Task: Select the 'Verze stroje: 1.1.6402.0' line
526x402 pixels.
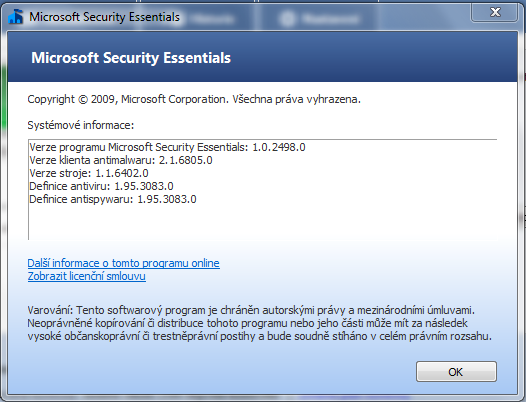Action: coord(89,173)
